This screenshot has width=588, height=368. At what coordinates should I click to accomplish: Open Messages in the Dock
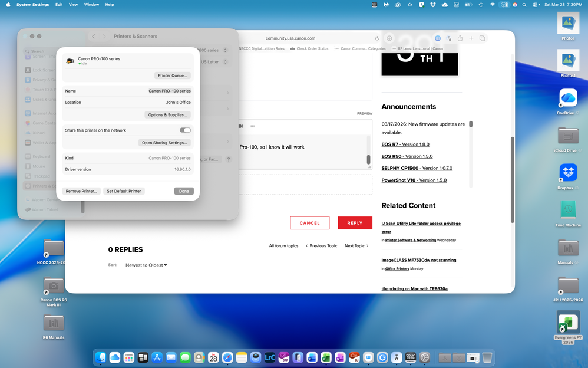pyautogui.click(x=185, y=357)
